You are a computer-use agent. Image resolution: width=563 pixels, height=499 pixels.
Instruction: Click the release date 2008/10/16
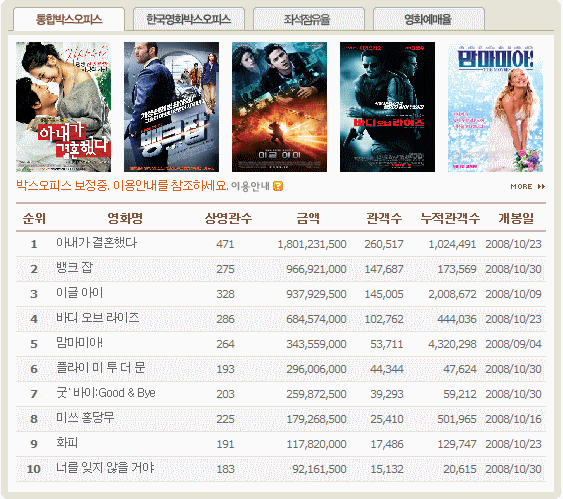(x=513, y=419)
